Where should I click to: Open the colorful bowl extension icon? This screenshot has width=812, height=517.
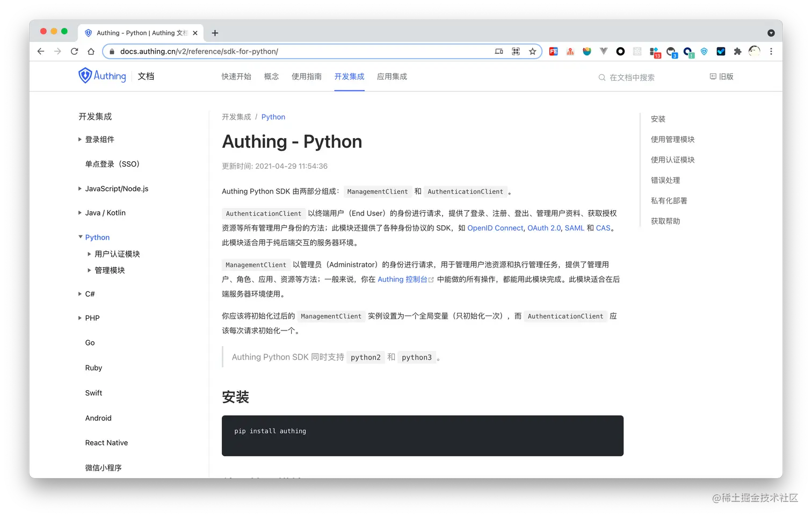[x=587, y=52]
